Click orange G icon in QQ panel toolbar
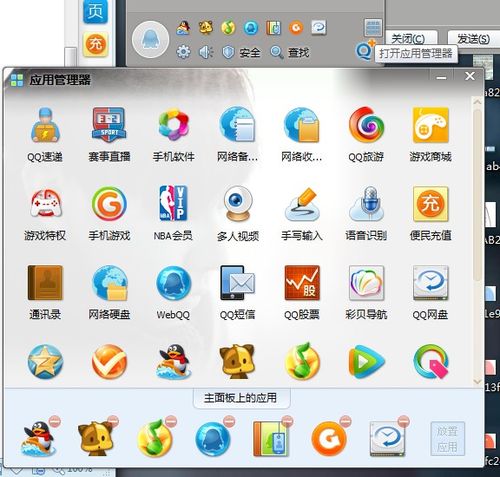500x477 pixels. click(x=296, y=28)
